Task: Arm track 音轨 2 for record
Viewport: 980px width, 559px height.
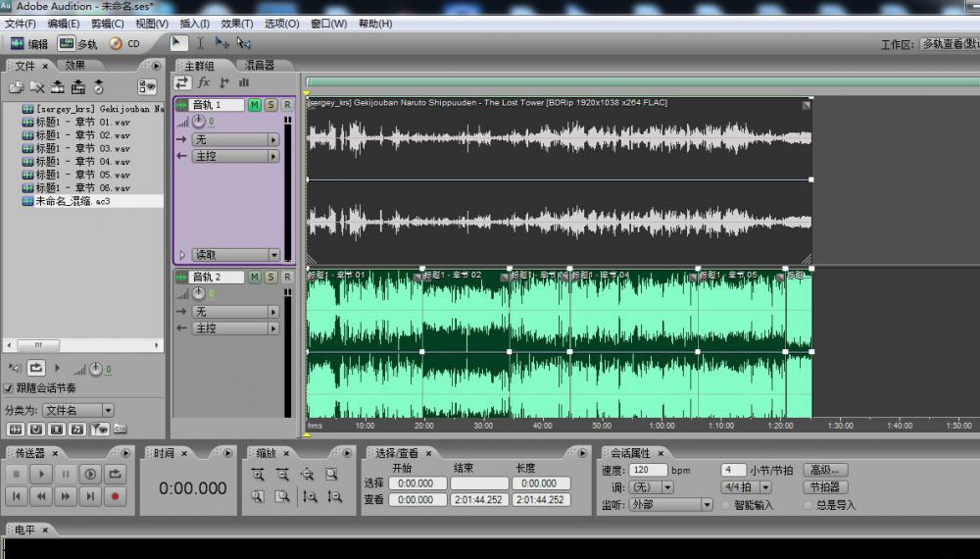Action: click(287, 277)
